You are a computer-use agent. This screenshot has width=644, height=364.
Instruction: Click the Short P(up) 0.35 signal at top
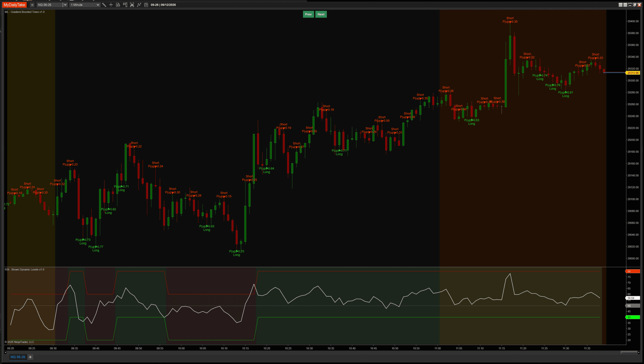(x=510, y=20)
